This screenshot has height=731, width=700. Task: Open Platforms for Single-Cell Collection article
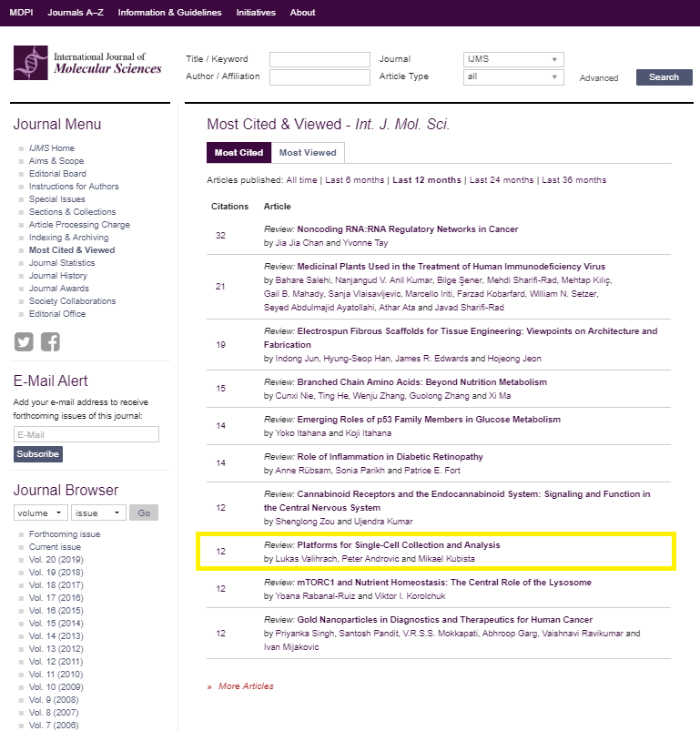pyautogui.click(x=399, y=545)
